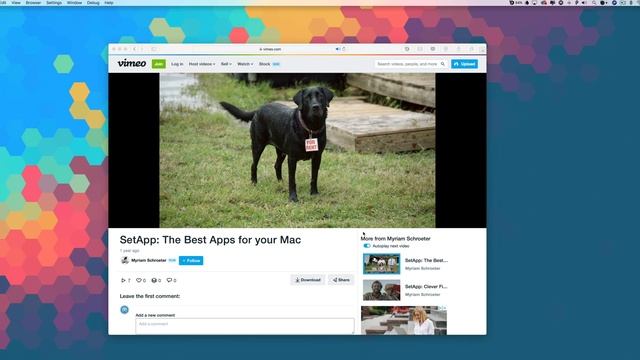The height and width of the screenshot is (360, 640).
Task: Click the collections stack icon
Action: [154, 280]
